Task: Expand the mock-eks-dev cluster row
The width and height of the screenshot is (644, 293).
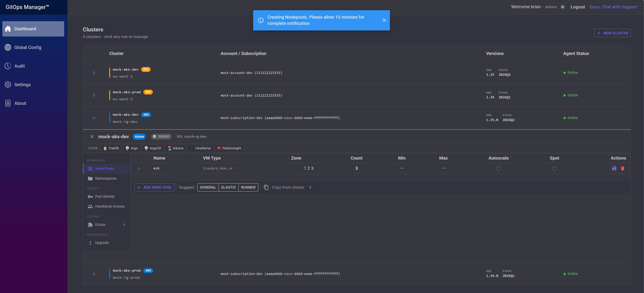Action: 94,73
